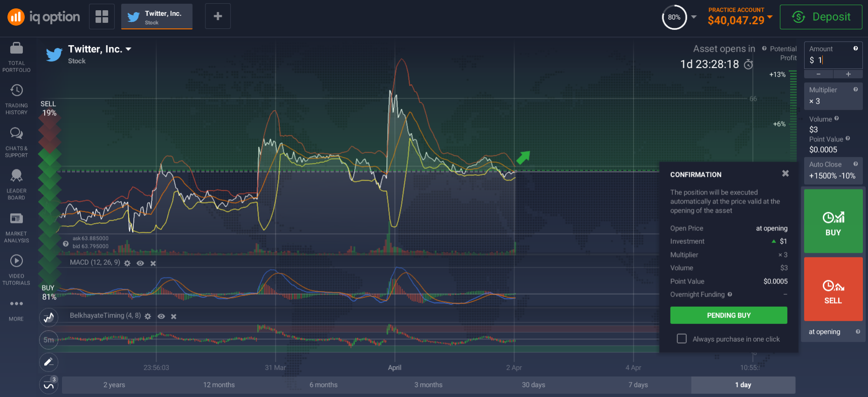Click the 31 Mar timeline label
Image resolution: width=868 pixels, height=397 pixels.
[x=275, y=368]
